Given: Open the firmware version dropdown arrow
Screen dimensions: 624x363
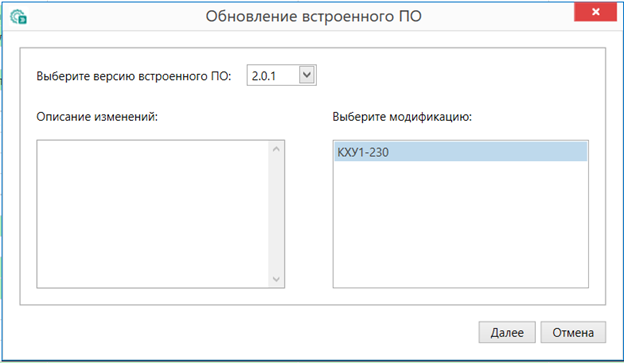Looking at the screenshot, I should pos(307,75).
